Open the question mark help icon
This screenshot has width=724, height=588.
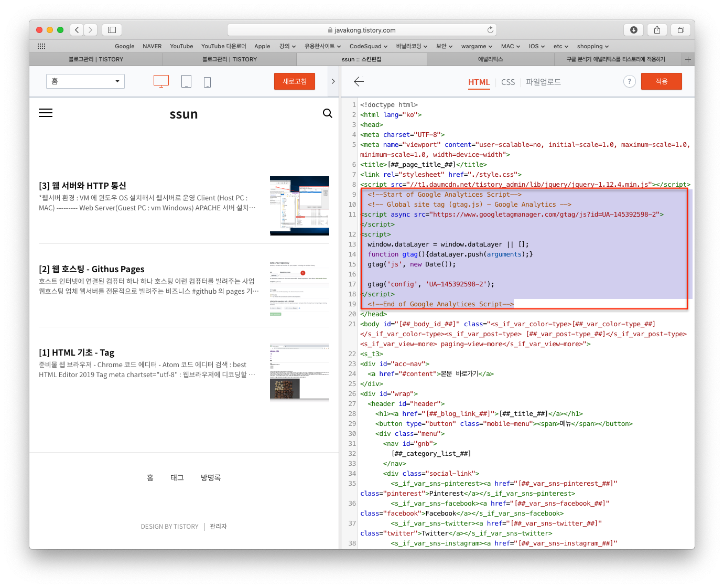pyautogui.click(x=629, y=81)
